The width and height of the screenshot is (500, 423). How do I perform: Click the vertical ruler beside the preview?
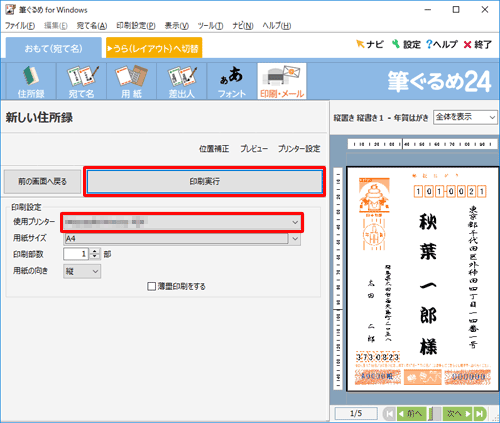click(338, 279)
